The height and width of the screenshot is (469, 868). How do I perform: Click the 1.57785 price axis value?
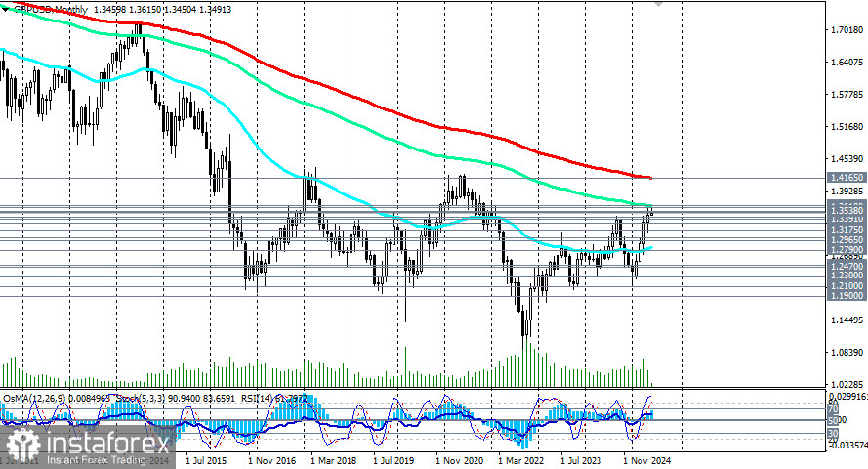pos(847,95)
